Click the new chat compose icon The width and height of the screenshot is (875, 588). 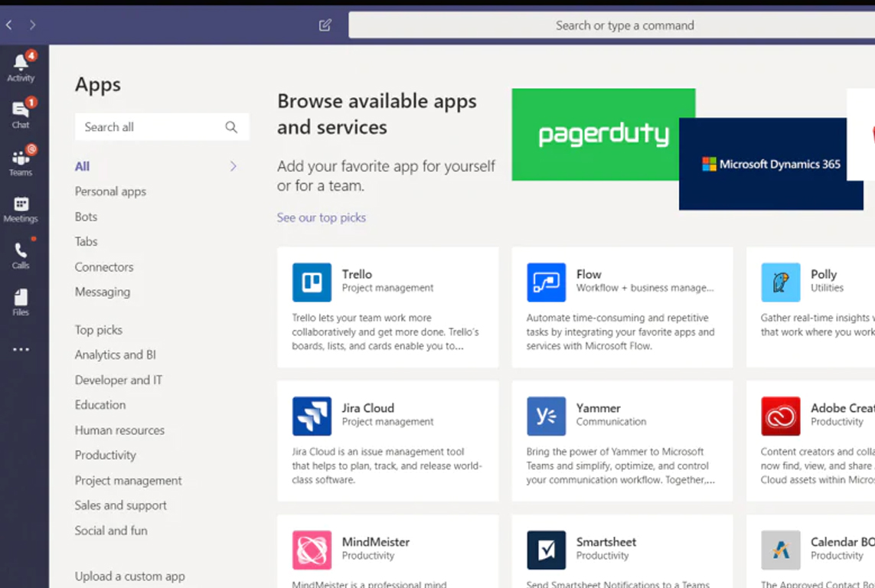pos(325,25)
